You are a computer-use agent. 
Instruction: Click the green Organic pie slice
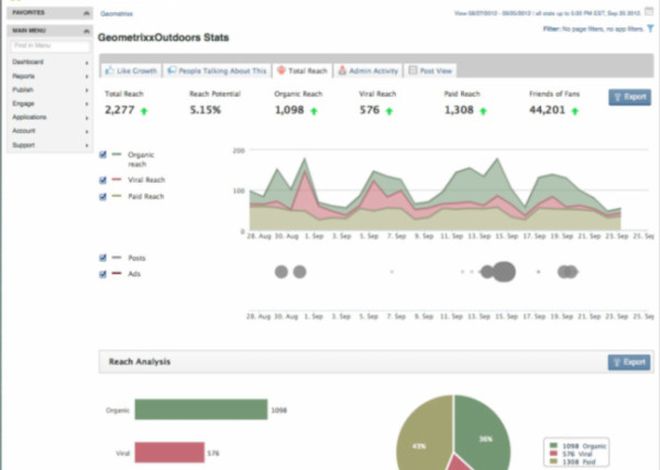coord(482,433)
